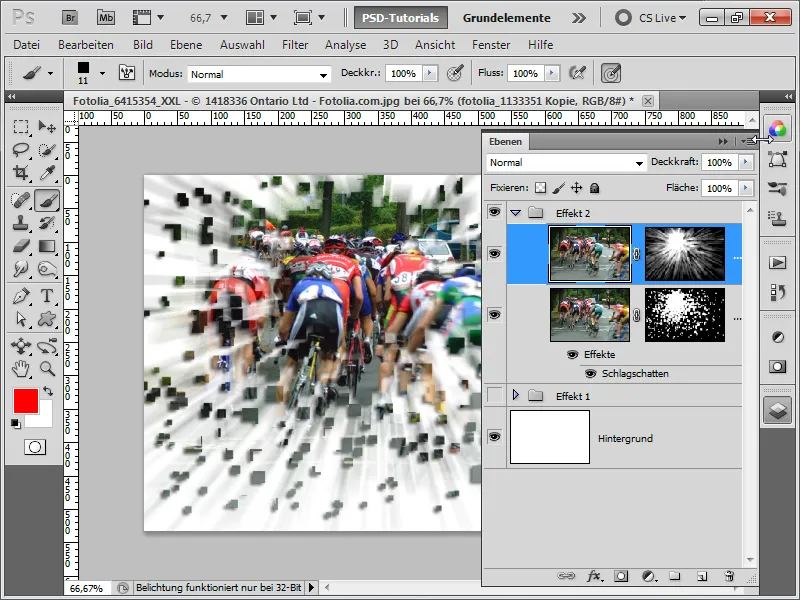Select the Crop tool
Image resolution: width=800 pixels, height=600 pixels.
point(21,173)
